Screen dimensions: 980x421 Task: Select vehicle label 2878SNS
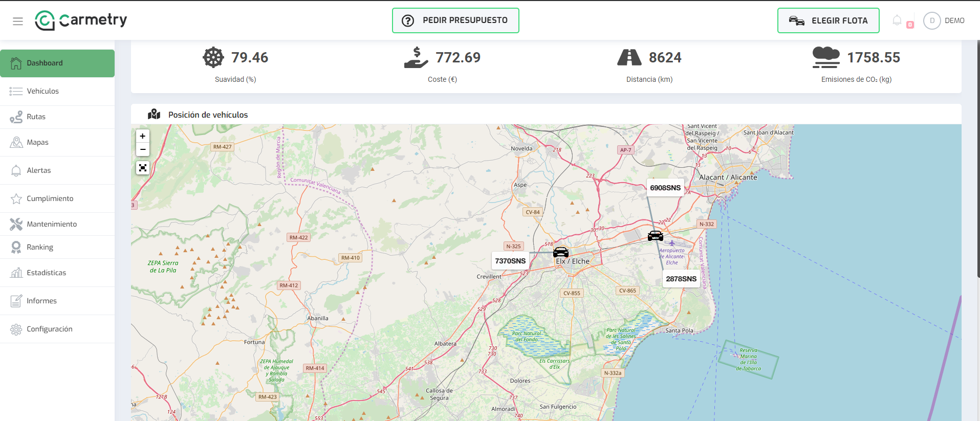pyautogui.click(x=681, y=279)
